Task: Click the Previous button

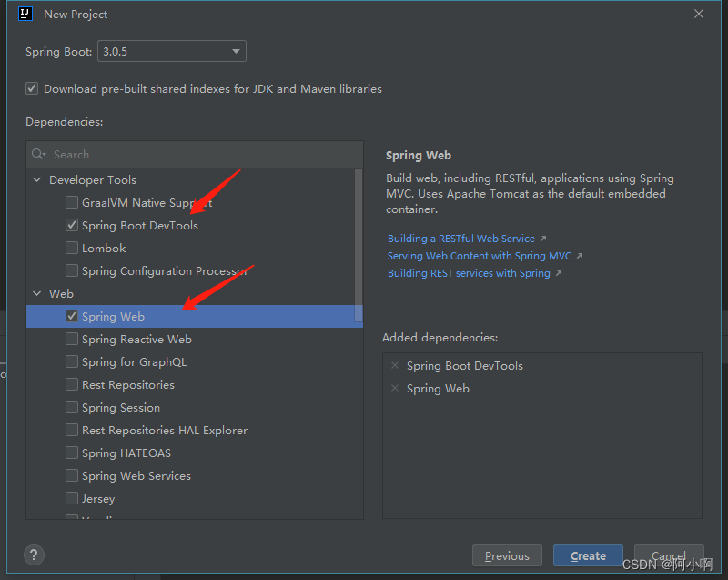Action: tap(507, 555)
